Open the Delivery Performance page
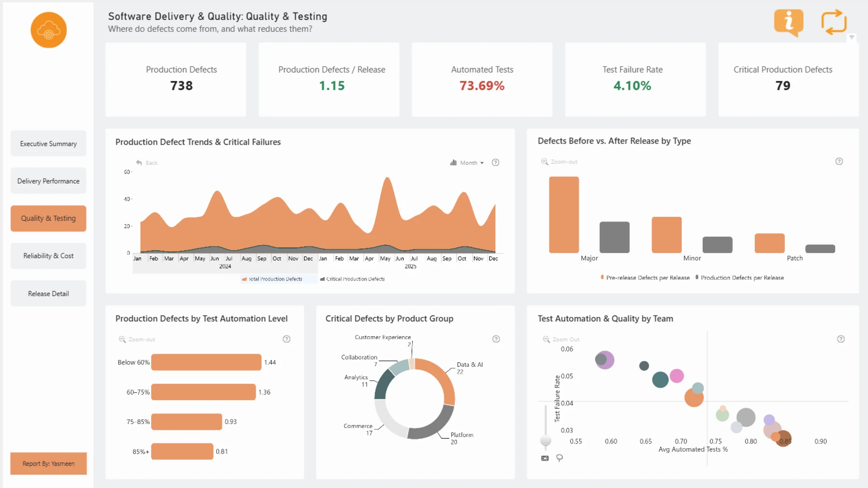This screenshot has width=868, height=488. pyautogui.click(x=48, y=181)
